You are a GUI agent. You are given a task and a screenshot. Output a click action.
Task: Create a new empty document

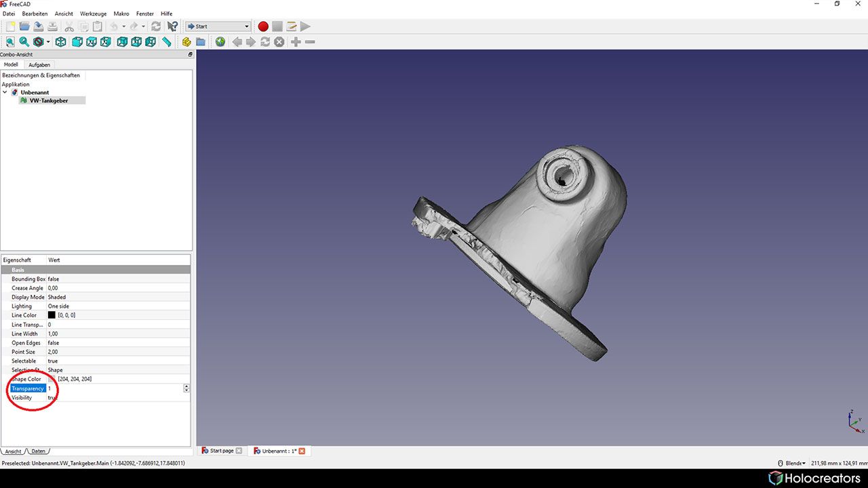pyautogui.click(x=10, y=26)
